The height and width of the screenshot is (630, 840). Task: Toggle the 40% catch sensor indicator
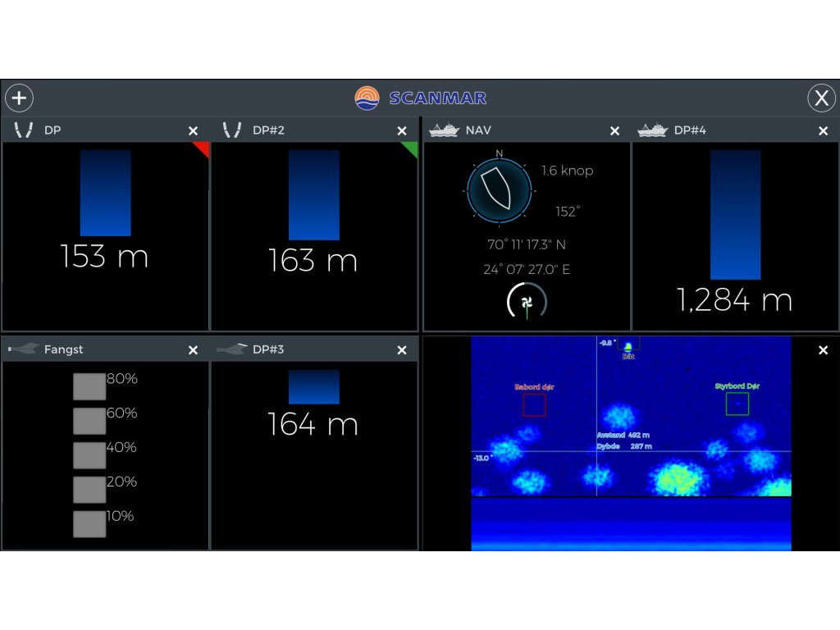point(89,455)
